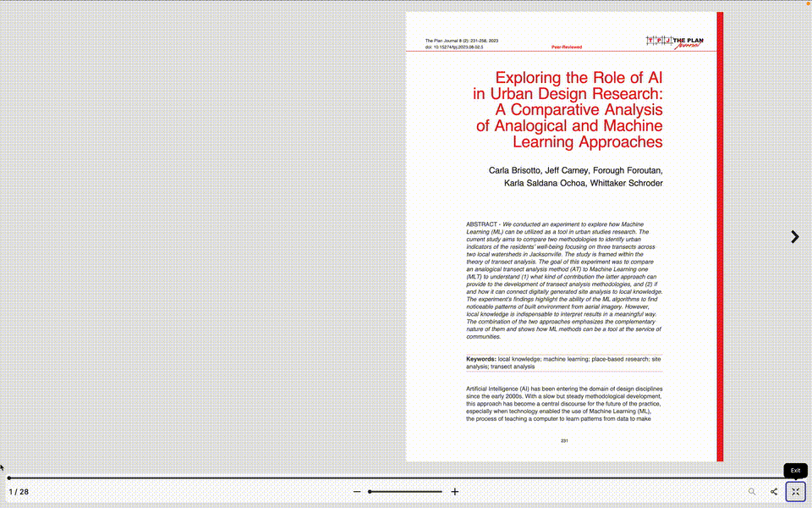
Task: Click the document page thumbnail
Action: (x=564, y=236)
